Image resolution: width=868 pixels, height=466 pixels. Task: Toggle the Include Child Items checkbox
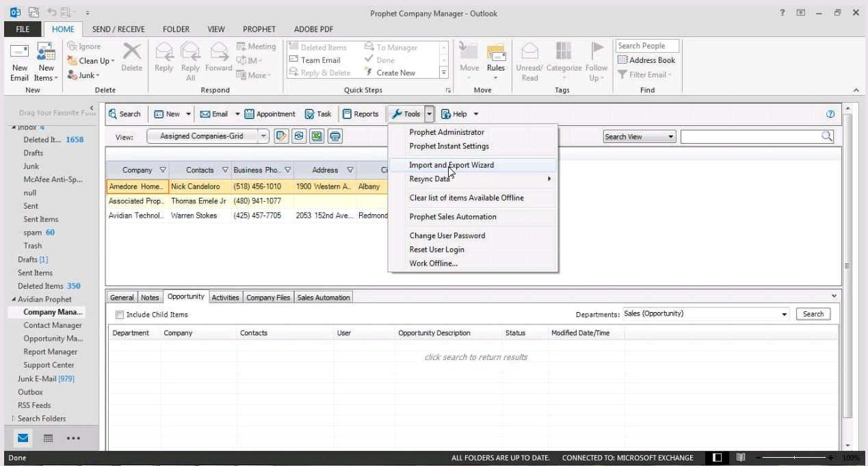[120, 315]
